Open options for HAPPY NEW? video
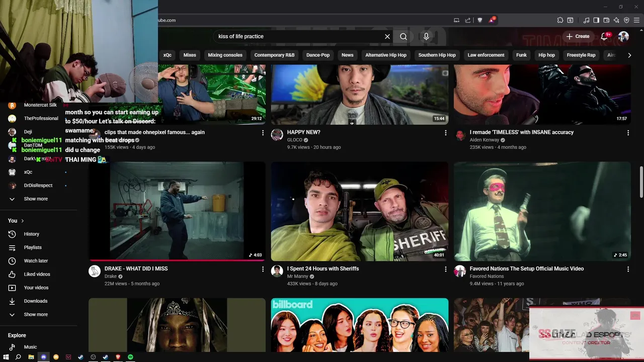This screenshot has width=644, height=362. [x=445, y=133]
